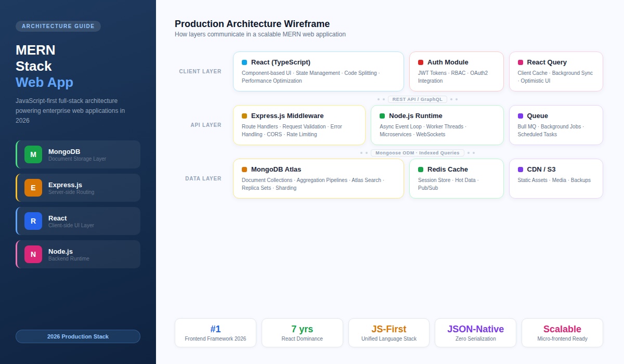Click the red square beside Auth Module
Screen dimensions: 624x364
pyautogui.click(x=421, y=62)
